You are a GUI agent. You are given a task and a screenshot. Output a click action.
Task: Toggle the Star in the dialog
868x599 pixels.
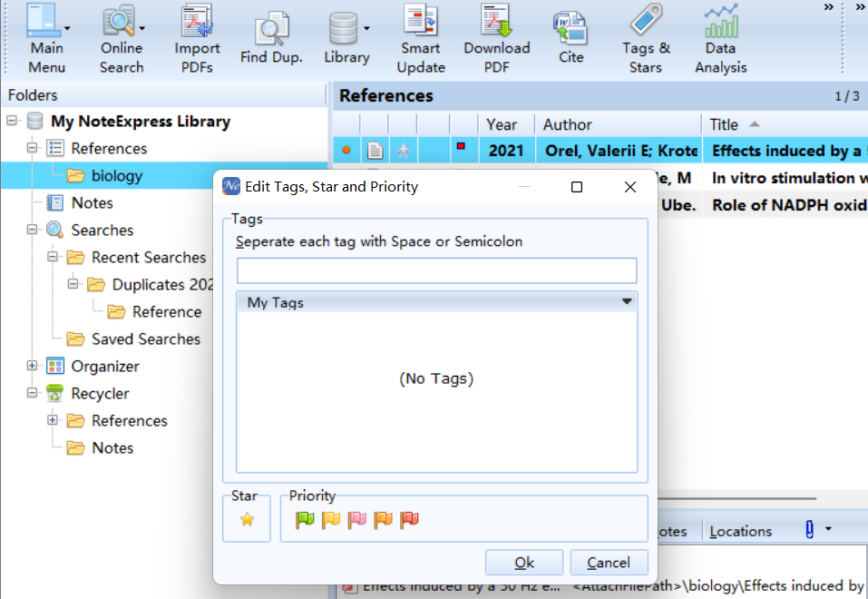click(x=247, y=519)
